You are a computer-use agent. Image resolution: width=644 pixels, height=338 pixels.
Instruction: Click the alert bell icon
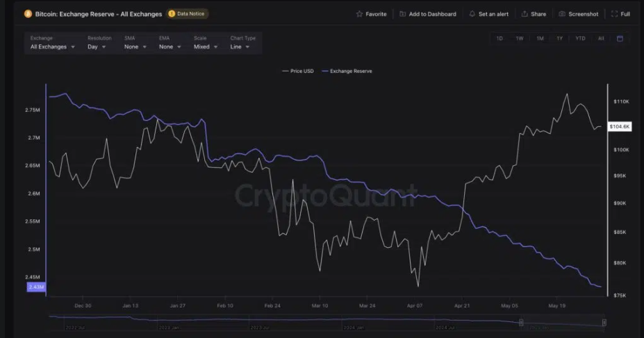pyautogui.click(x=472, y=14)
